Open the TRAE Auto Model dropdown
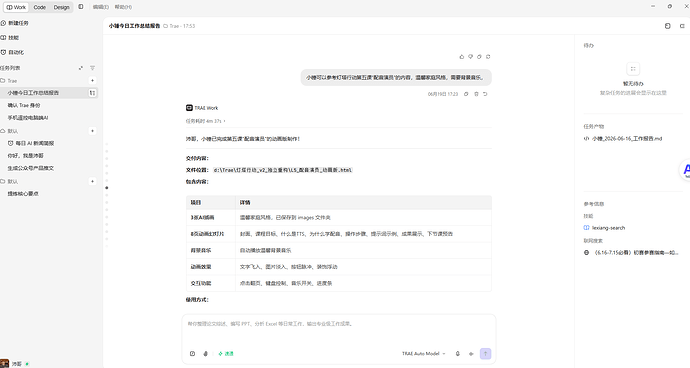The image size is (690, 368). tap(424, 354)
